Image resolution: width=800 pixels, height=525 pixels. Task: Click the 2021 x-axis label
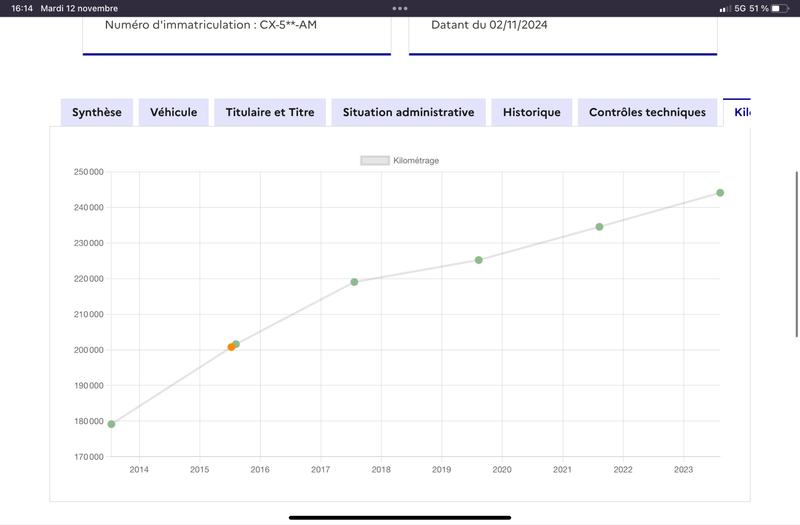[562, 469]
